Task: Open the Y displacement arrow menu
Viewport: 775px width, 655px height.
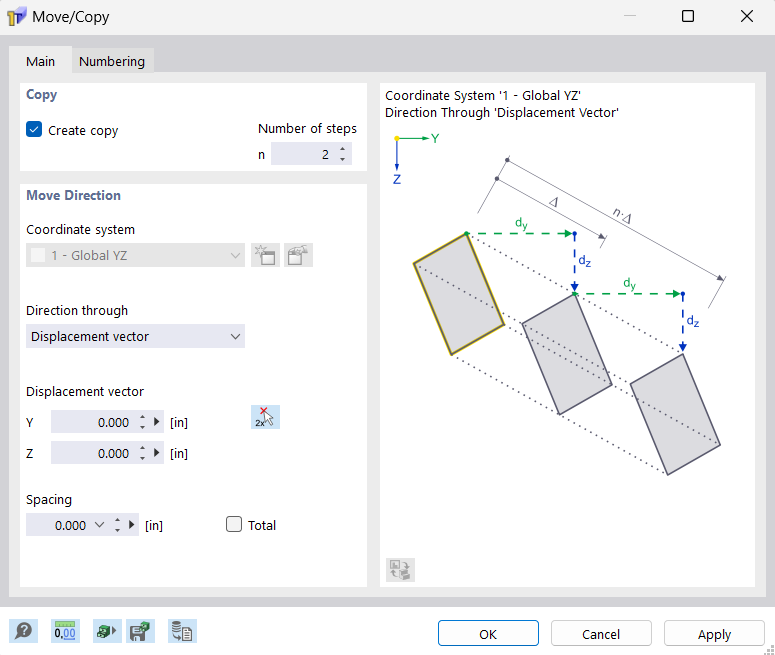Action: [157, 422]
